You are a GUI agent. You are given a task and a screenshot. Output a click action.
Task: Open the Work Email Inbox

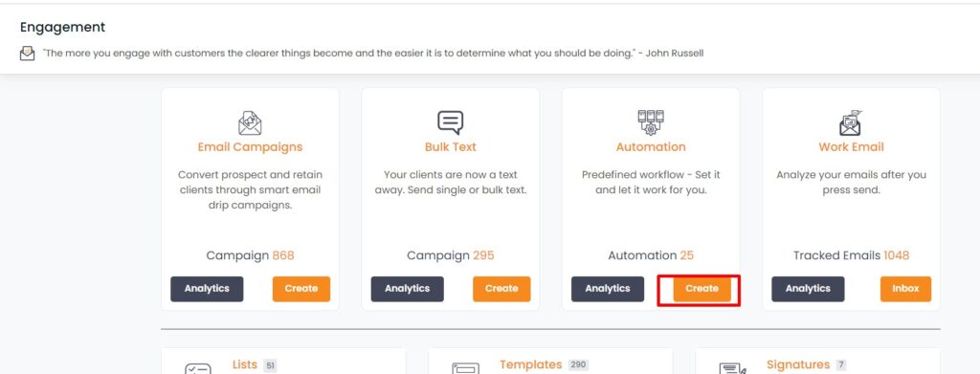pyautogui.click(x=905, y=289)
